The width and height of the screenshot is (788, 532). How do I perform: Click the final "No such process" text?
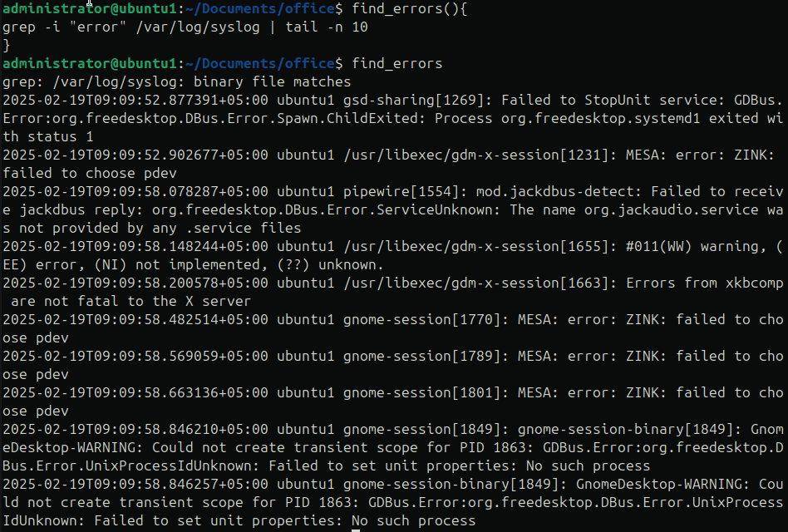point(414,520)
